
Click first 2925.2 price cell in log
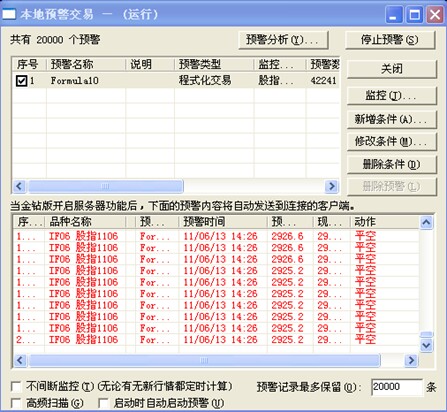287,271
